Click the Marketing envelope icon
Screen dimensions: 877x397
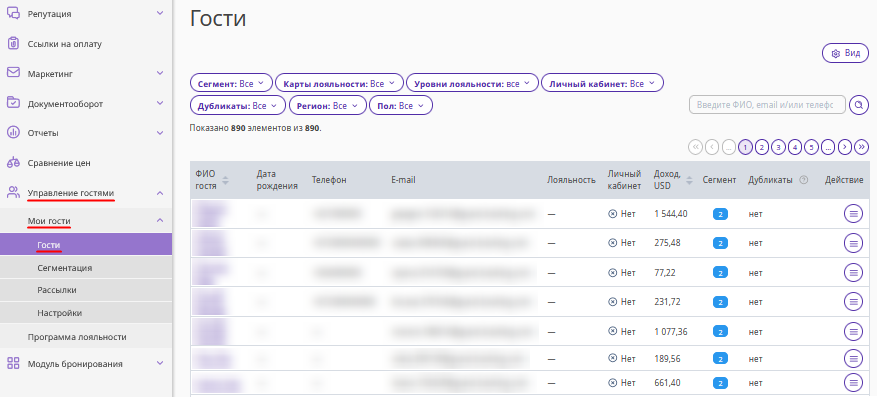click(x=13, y=73)
